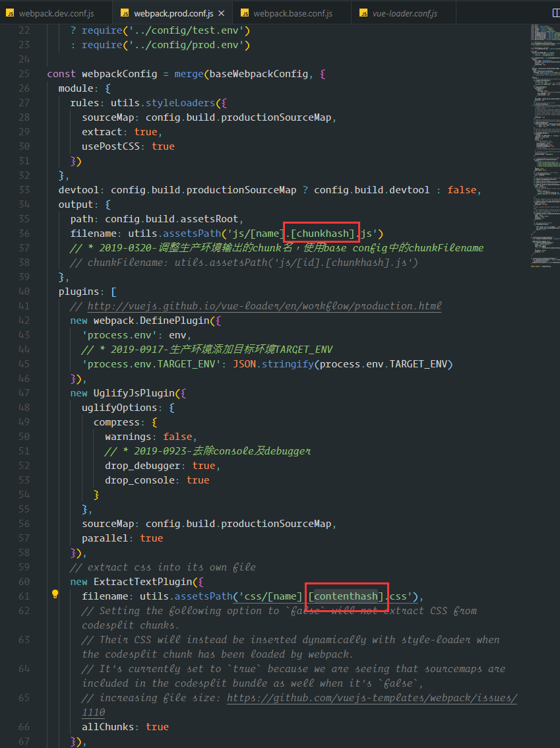This screenshot has width=560, height=748.
Task: Close the webpack.prod.conf.js tab
Action: 221,13
